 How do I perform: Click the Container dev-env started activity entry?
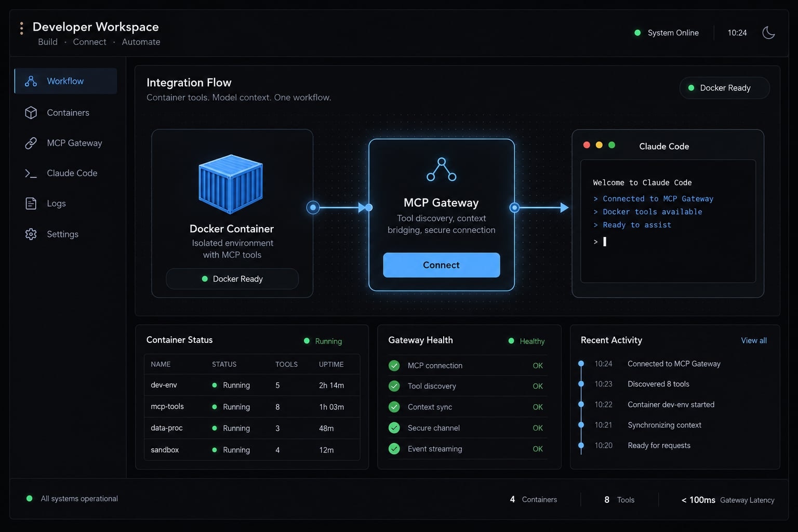(671, 405)
